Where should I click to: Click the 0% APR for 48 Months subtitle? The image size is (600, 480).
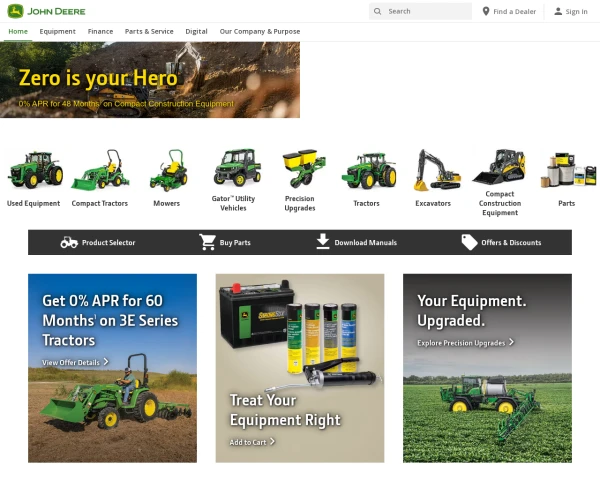point(126,104)
